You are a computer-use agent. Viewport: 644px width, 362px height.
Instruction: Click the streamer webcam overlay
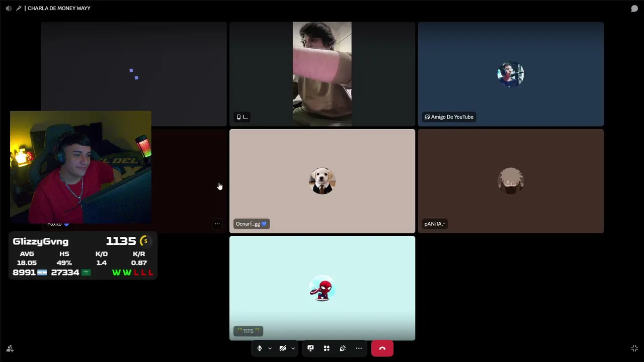coord(80,167)
